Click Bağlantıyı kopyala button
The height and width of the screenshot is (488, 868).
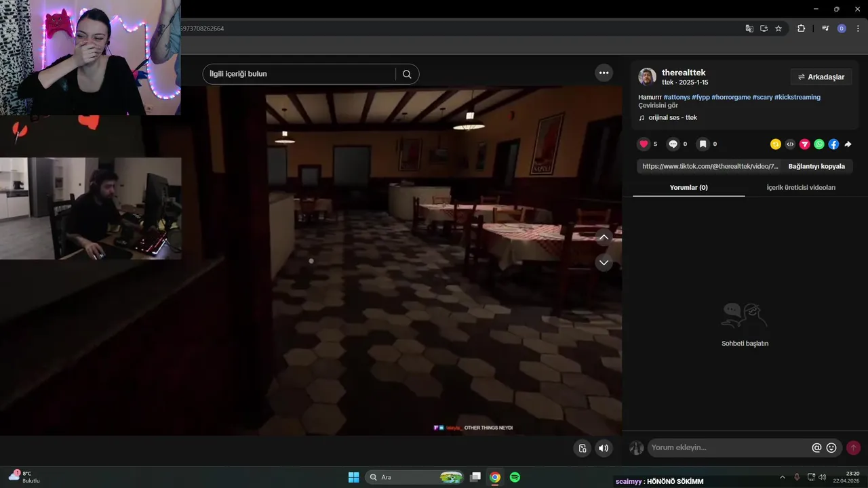pyautogui.click(x=816, y=166)
